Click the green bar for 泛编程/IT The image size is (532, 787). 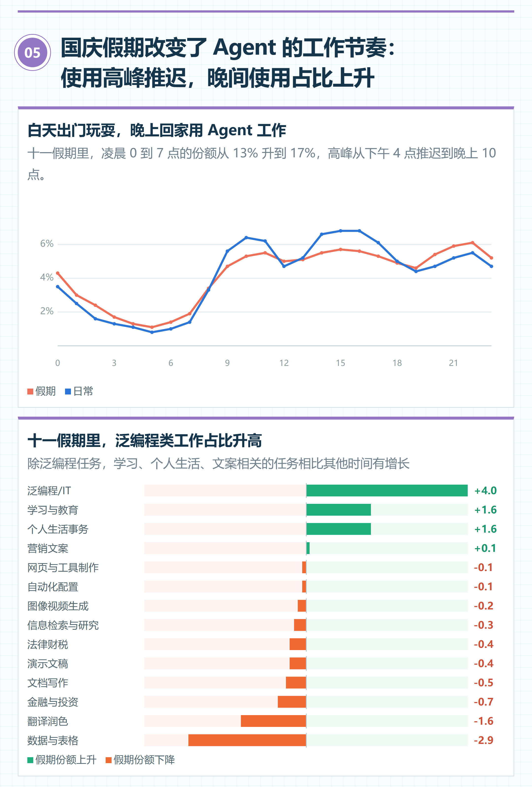[x=387, y=491]
